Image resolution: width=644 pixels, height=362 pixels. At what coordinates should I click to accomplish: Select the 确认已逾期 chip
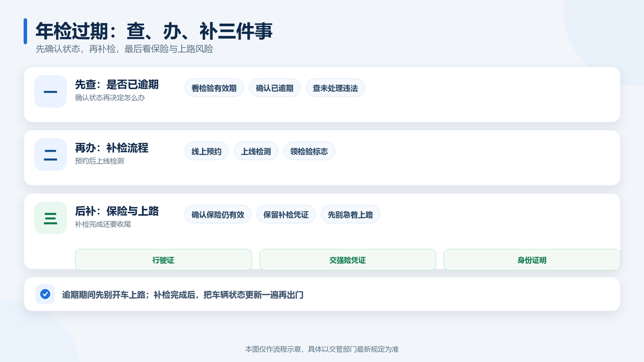275,88
